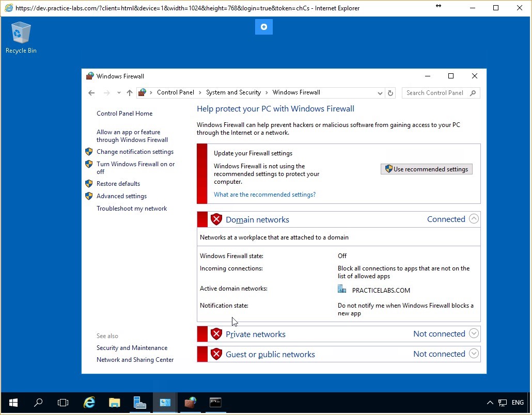Expand the Guest or public networks section

(474, 354)
